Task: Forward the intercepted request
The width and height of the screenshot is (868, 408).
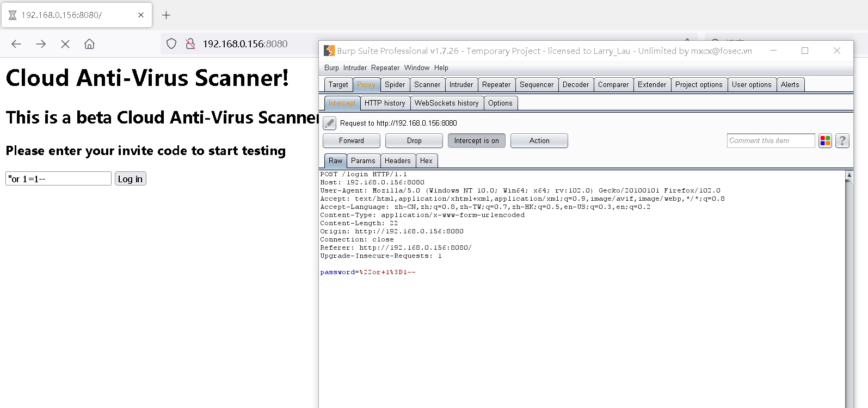Action: point(352,141)
